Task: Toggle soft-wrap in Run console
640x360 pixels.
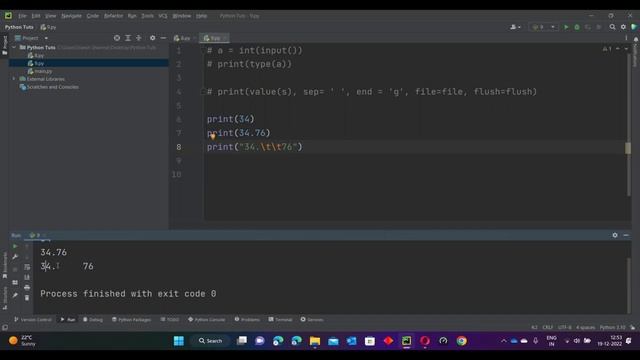Action: 27,267
